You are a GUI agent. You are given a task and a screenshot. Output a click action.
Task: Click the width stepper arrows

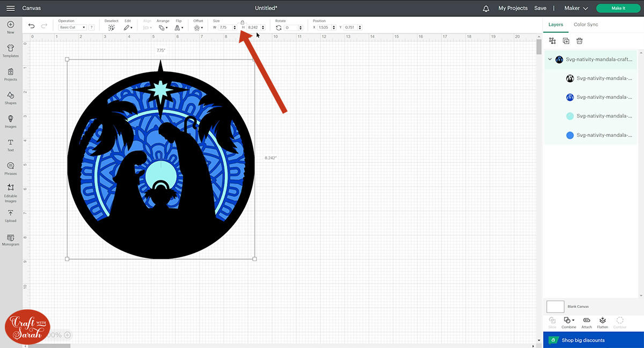[x=235, y=27]
